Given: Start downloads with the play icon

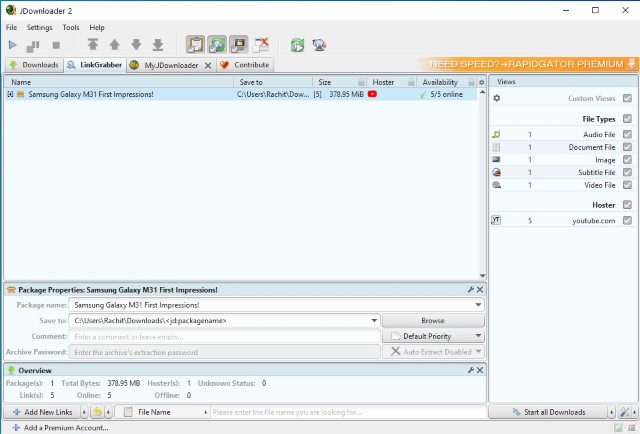Looking at the screenshot, I should coord(13,45).
